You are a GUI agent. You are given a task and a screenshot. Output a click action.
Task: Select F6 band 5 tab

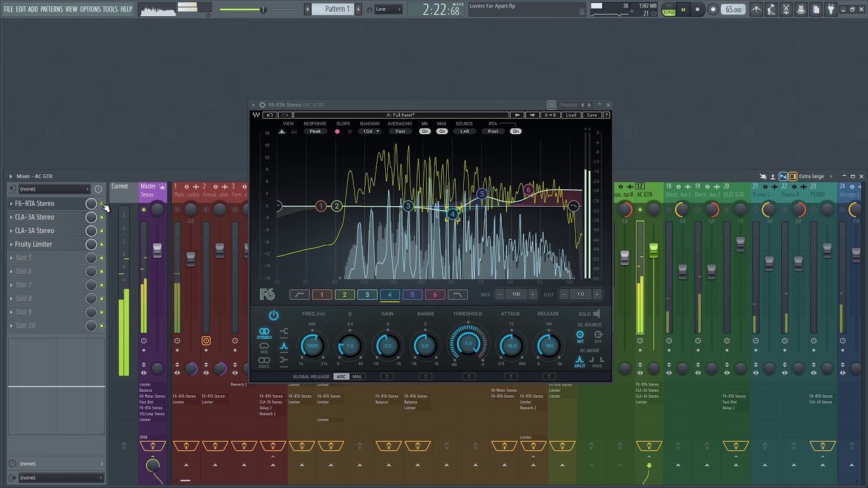[412, 295]
